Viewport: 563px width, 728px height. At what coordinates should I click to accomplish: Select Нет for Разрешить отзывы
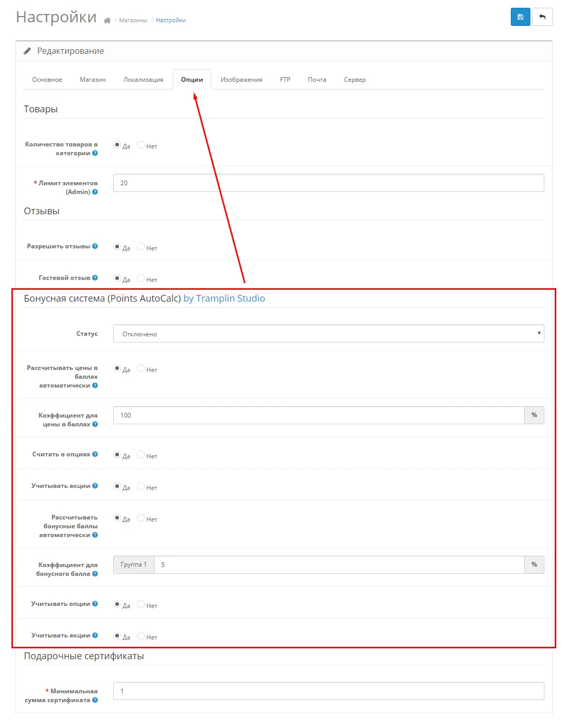pos(141,247)
